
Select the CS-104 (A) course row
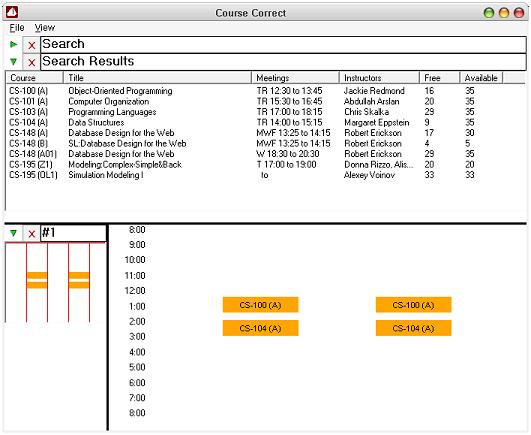(x=266, y=123)
